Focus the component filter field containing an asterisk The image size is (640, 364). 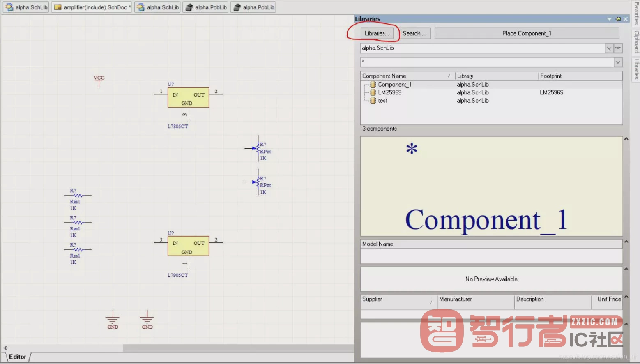pyautogui.click(x=487, y=62)
